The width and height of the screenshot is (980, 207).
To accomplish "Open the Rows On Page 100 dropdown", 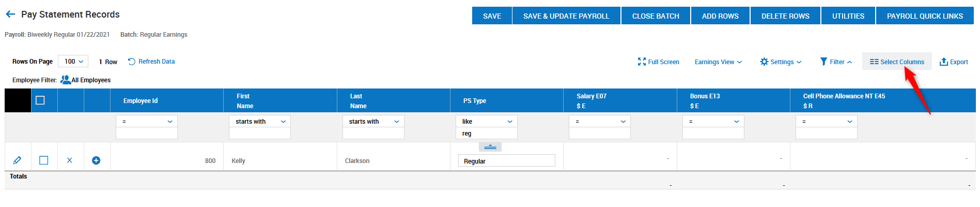I will point(73,61).
